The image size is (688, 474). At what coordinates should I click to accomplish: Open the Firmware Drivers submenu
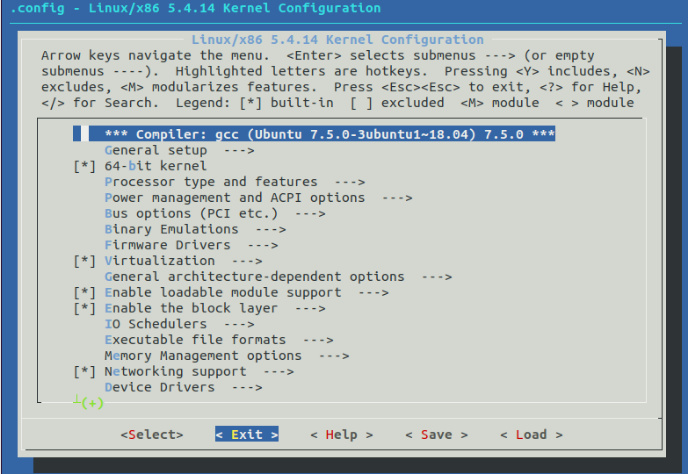(191, 245)
